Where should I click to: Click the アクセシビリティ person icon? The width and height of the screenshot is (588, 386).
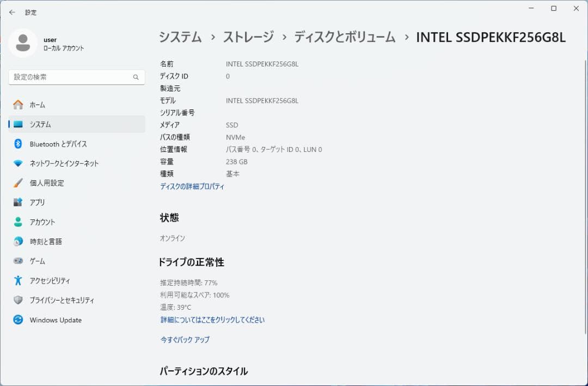17,281
